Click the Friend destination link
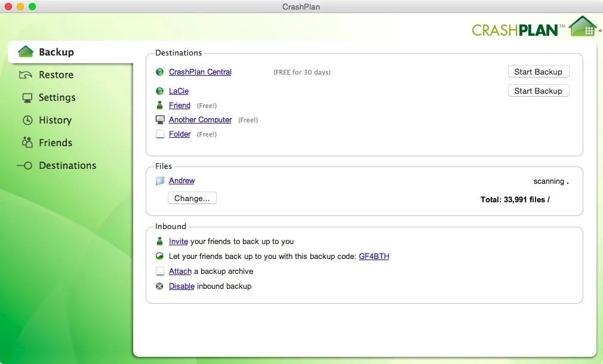The height and width of the screenshot is (364, 603). click(x=180, y=105)
